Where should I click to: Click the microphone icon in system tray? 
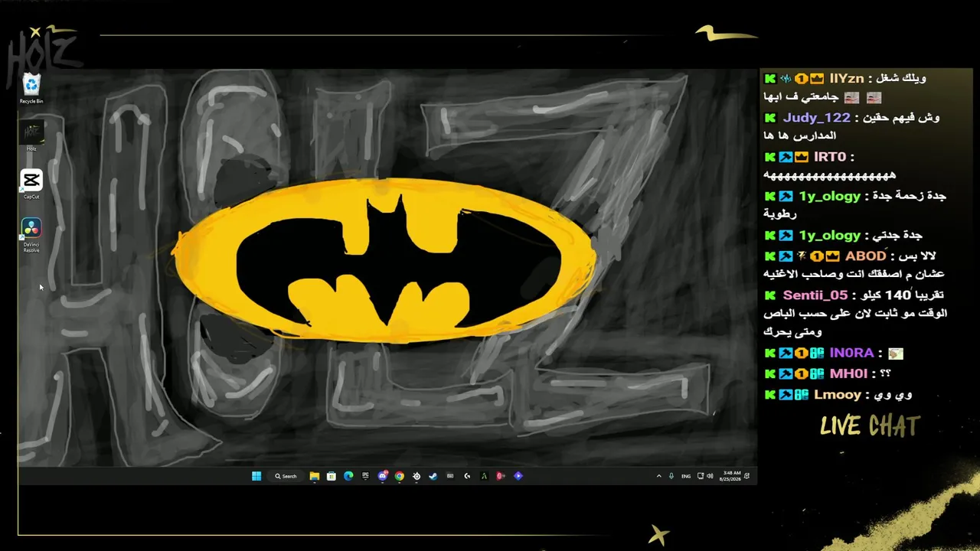pos(671,476)
